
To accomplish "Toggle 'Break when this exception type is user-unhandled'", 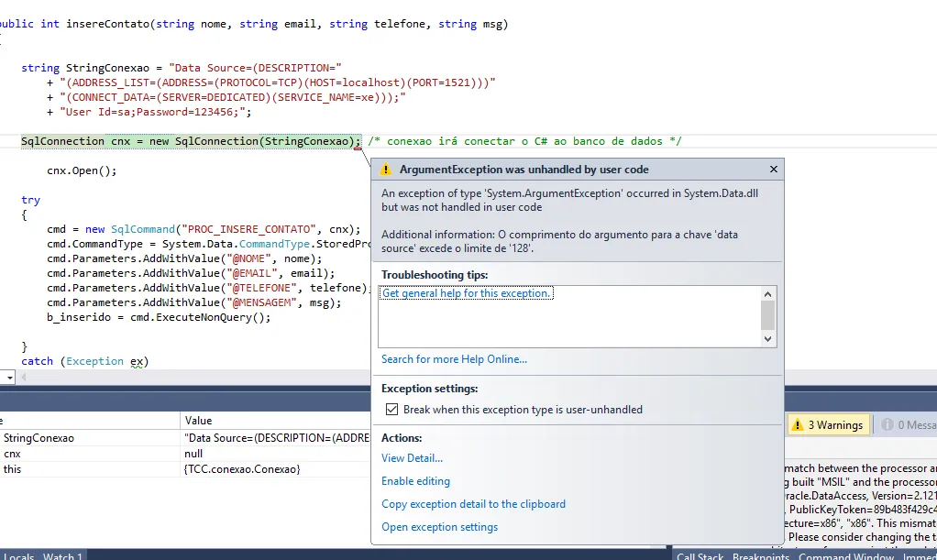I will click(391, 410).
